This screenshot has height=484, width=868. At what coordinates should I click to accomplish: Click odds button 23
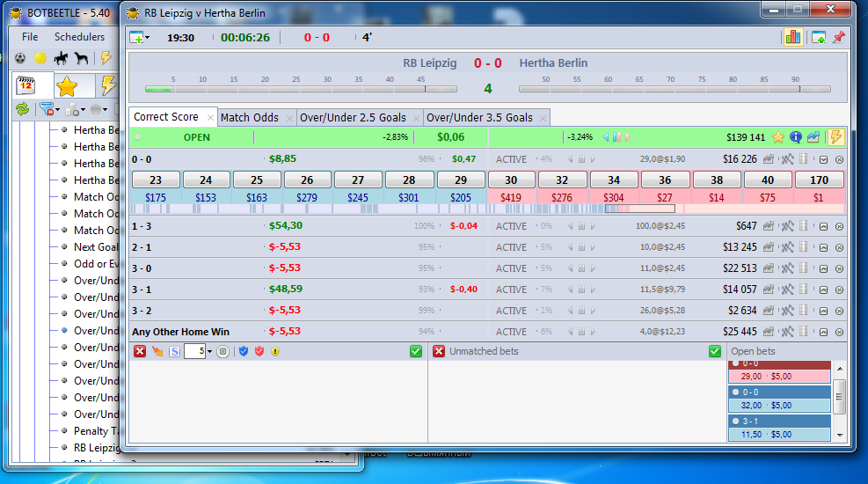157,180
